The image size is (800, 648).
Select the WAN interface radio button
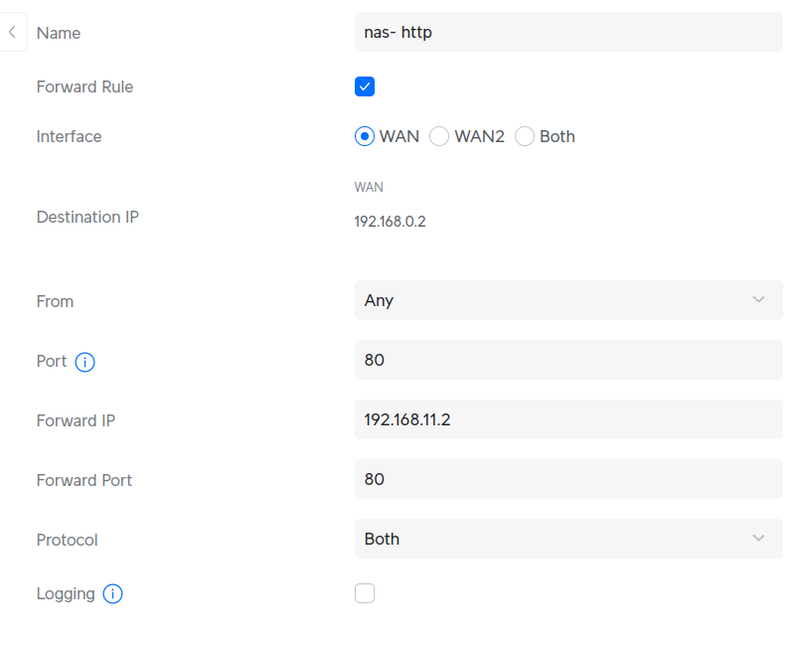click(x=365, y=137)
